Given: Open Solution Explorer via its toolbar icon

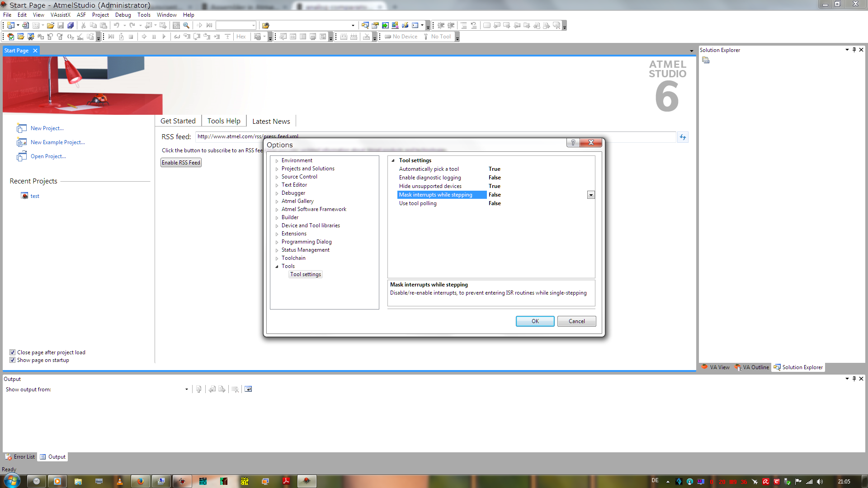Looking at the screenshot, I should point(365,25).
